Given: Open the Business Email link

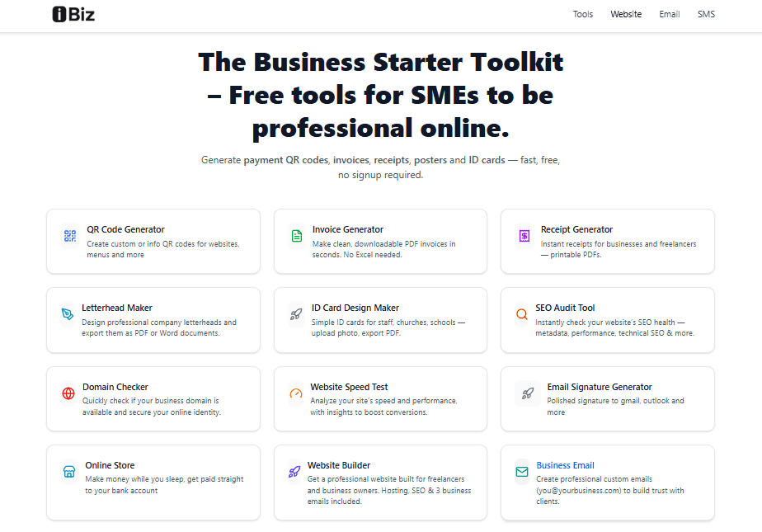Looking at the screenshot, I should (x=565, y=465).
